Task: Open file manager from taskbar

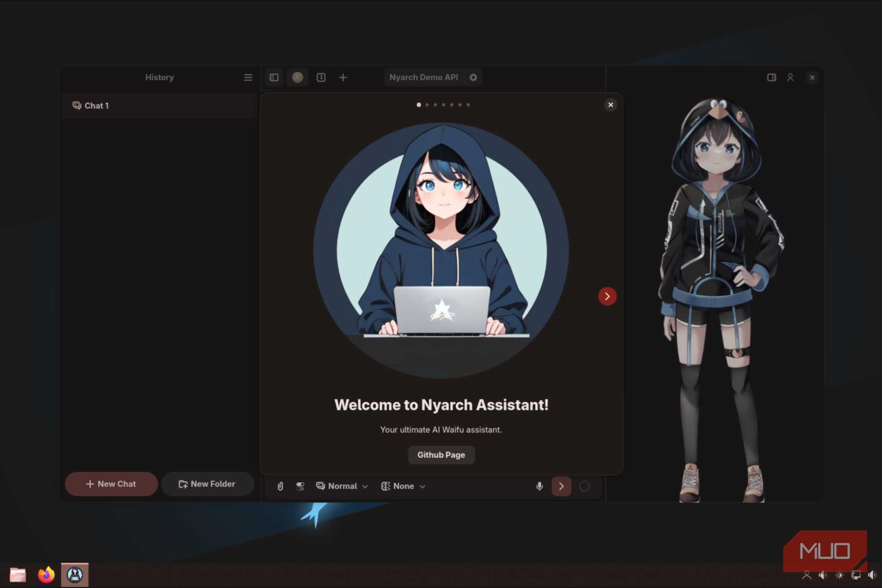Action: tap(18, 575)
